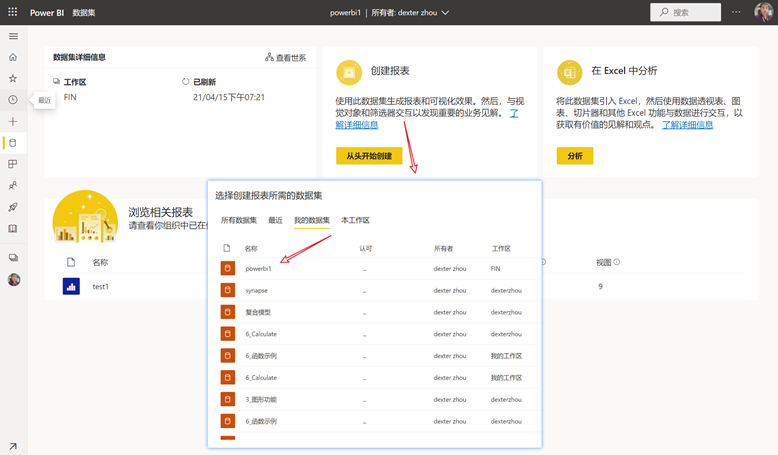Select the synapse dataset name

click(x=257, y=290)
